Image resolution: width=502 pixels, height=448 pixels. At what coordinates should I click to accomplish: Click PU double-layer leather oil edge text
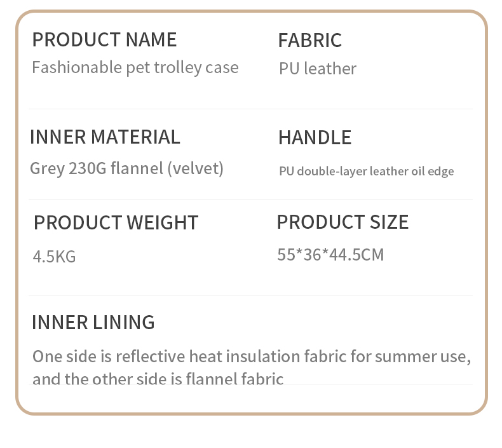[366, 172]
